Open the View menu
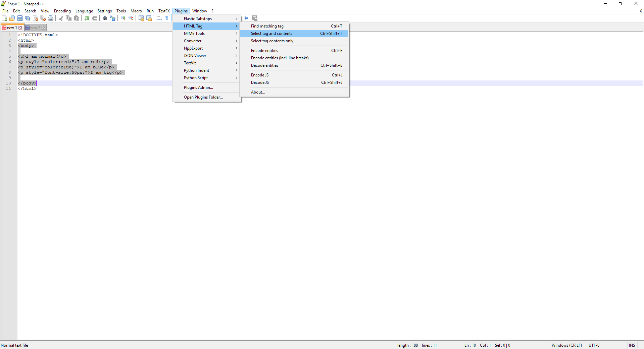The width and height of the screenshot is (644, 349). pos(45,11)
